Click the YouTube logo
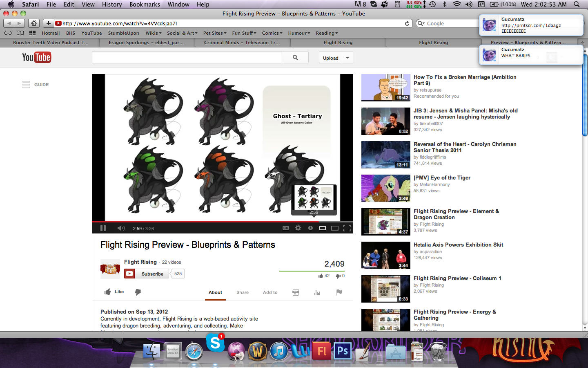Viewport: 588px width, 368px height. tap(36, 57)
